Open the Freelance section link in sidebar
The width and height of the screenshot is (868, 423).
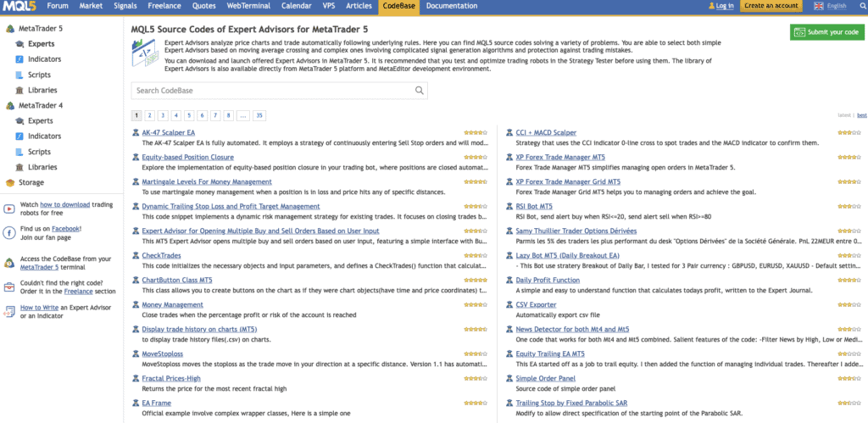coord(77,292)
